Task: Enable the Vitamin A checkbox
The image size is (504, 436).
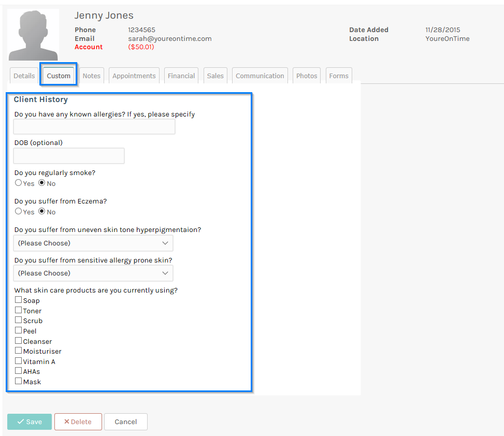Action: (17, 360)
